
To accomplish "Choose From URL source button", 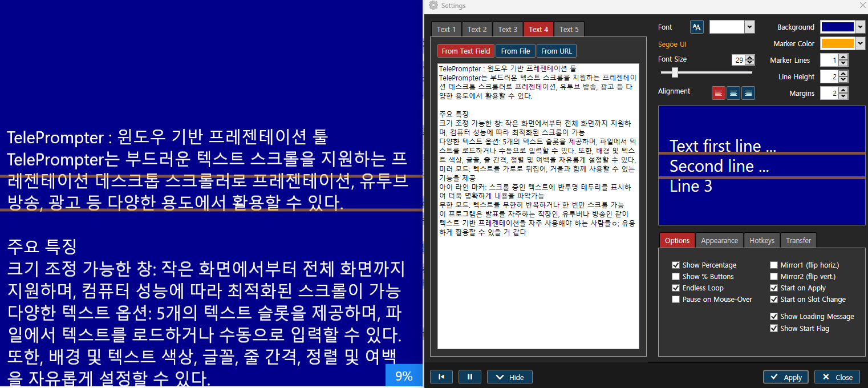I will tap(557, 51).
